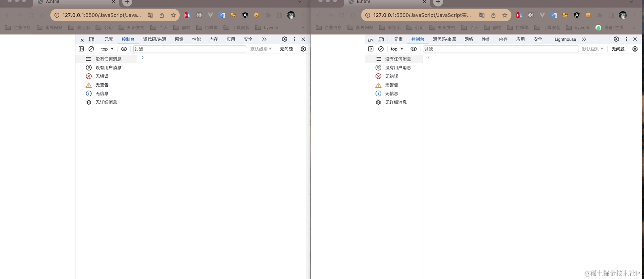Image resolution: width=644 pixels, height=279 pixels.
Task: Open 性能 tab in A.html DevTools
Action: (x=196, y=39)
